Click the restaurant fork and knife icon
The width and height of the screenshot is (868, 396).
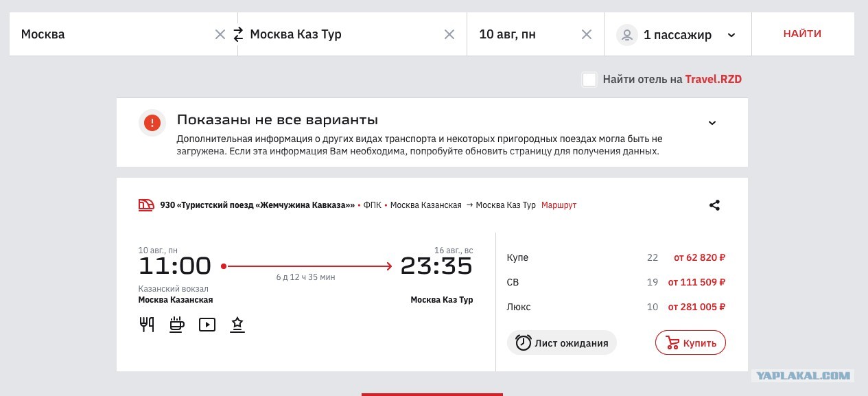pos(147,325)
